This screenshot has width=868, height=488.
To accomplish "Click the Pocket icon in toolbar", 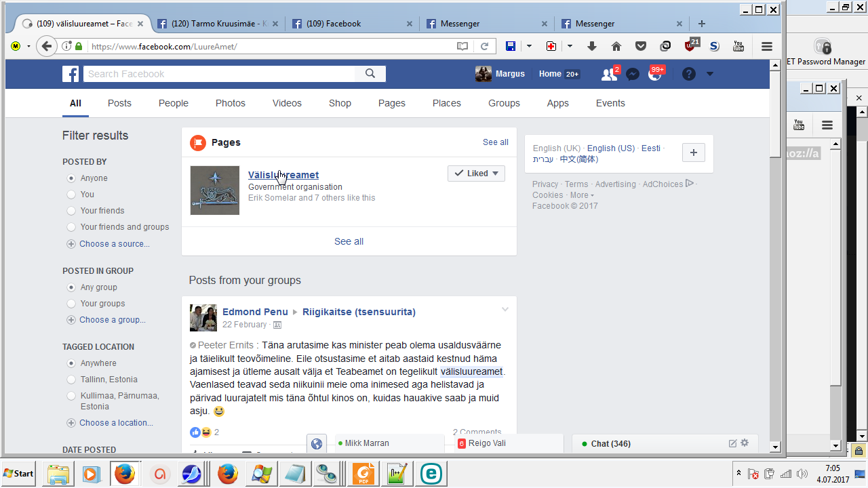I will [641, 47].
